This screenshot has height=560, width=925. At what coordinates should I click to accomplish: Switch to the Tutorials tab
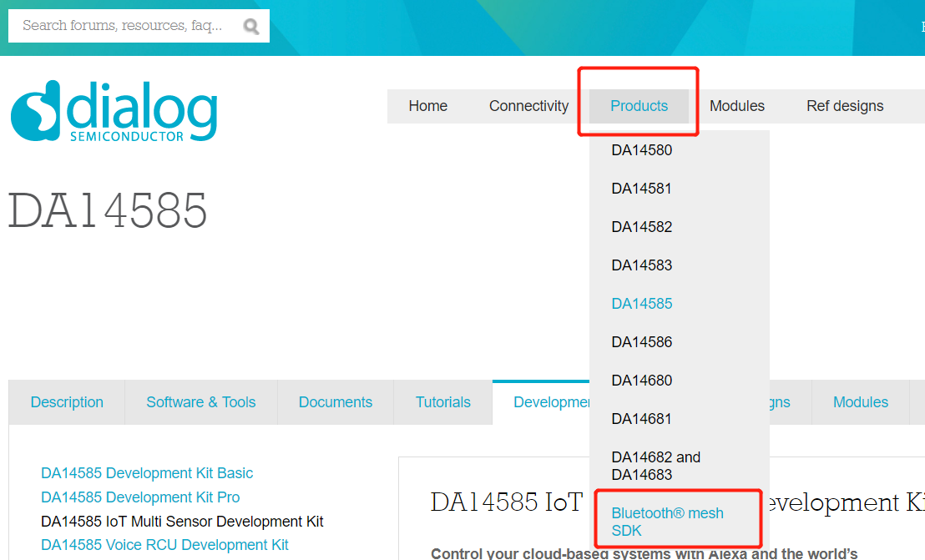click(443, 402)
